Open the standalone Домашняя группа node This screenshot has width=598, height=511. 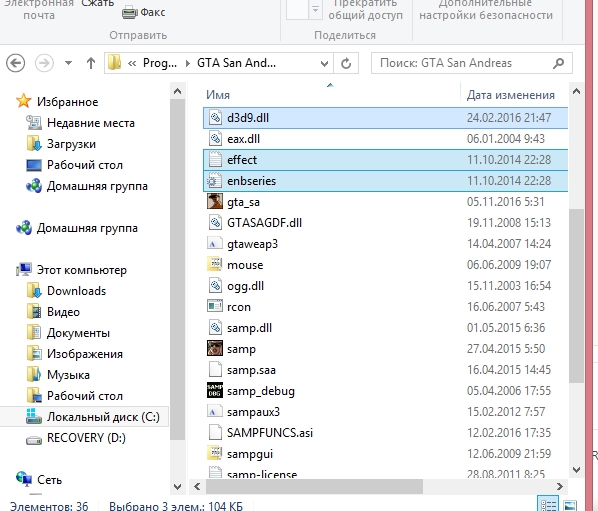(87, 228)
